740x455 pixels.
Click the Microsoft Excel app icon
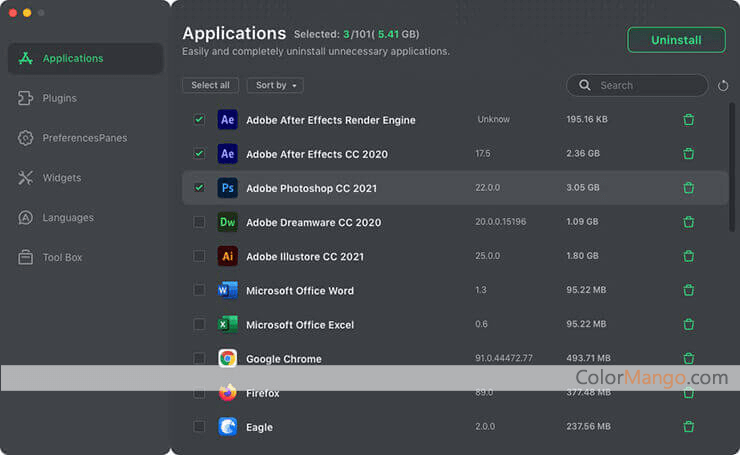pos(228,324)
